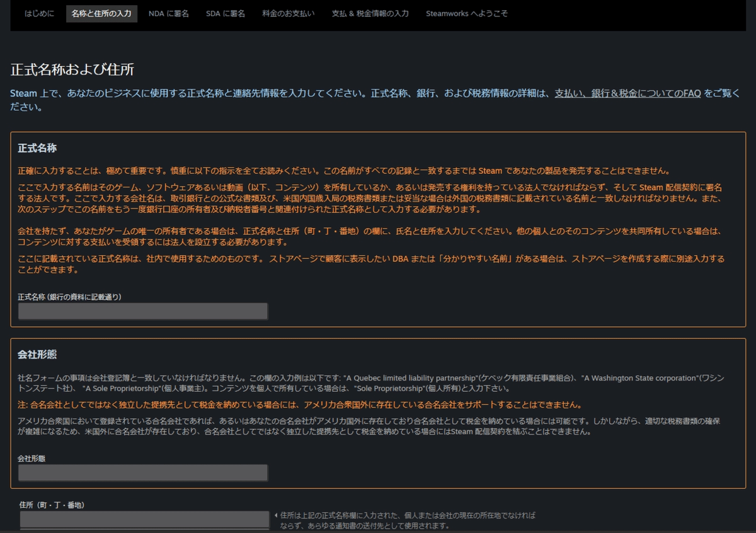Viewport: 756px width, 533px height.
Task: Click the address hint text 住所は上記の正式名称欄に入力された
Action: (408, 520)
